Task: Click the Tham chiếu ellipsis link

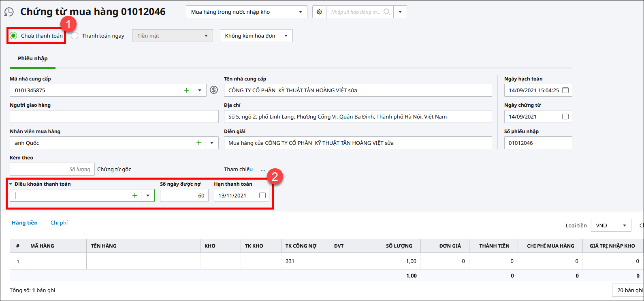Action: 263,170
